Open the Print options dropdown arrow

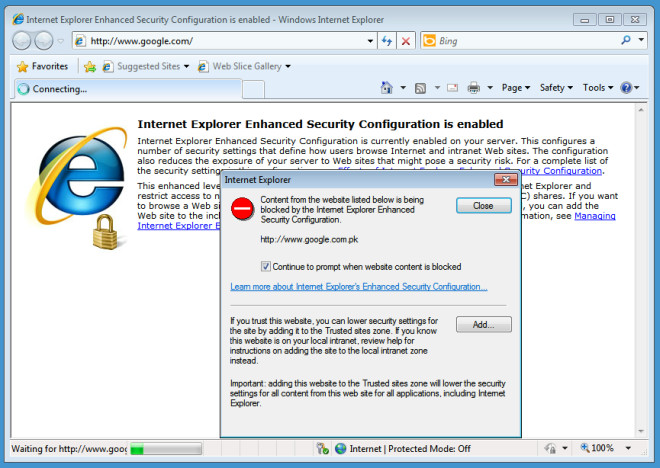490,88
